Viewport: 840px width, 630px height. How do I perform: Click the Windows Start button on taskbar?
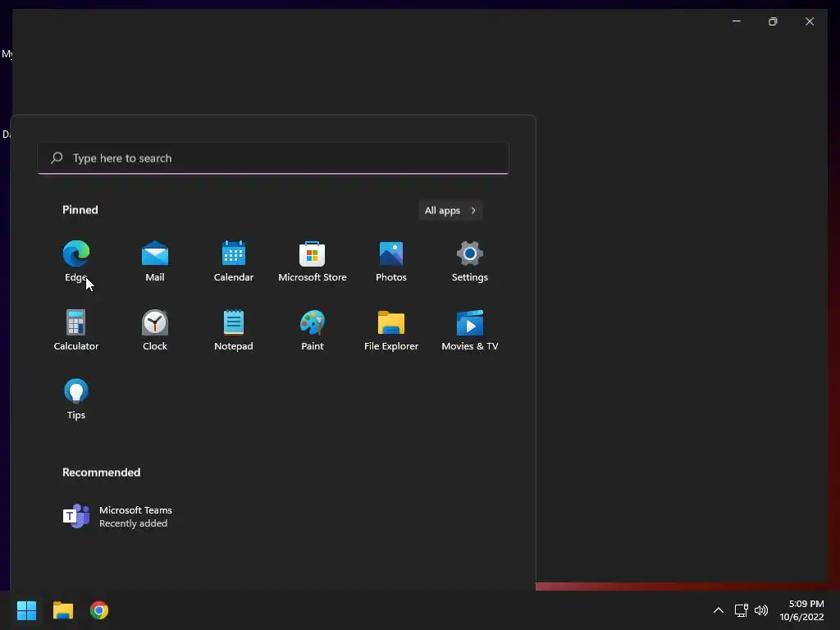point(26,610)
